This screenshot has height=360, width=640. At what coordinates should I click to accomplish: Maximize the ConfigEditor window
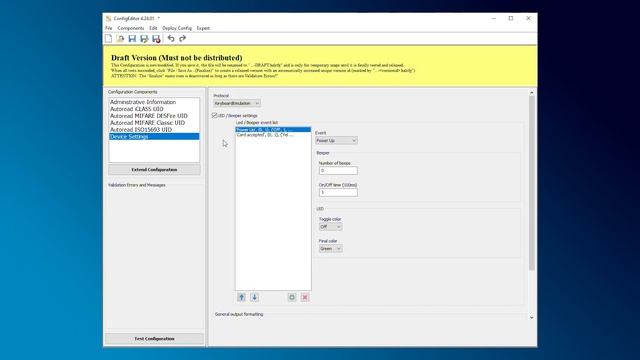coord(511,18)
